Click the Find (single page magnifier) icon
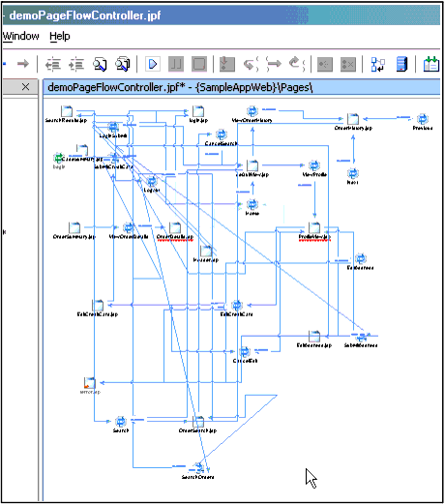 (100, 64)
